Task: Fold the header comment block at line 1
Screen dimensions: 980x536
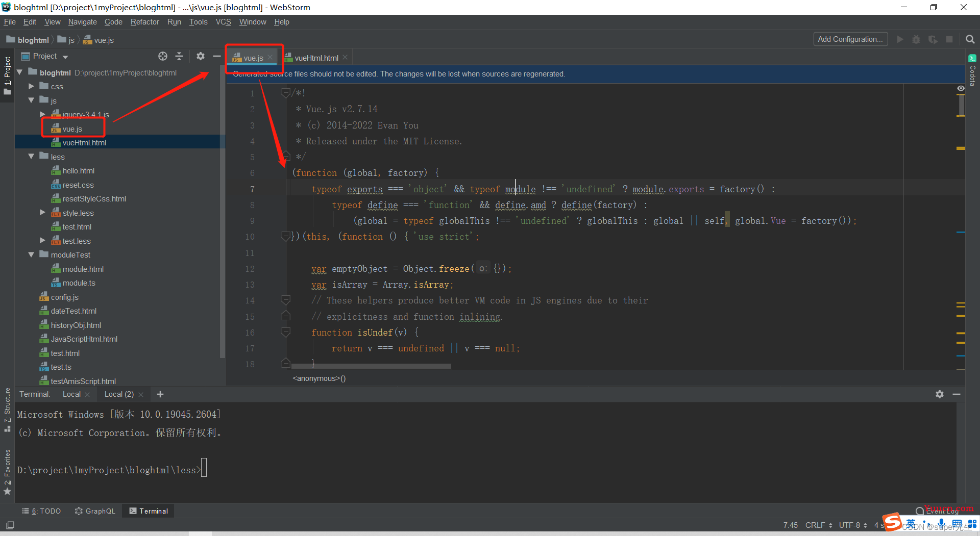Action: point(286,93)
